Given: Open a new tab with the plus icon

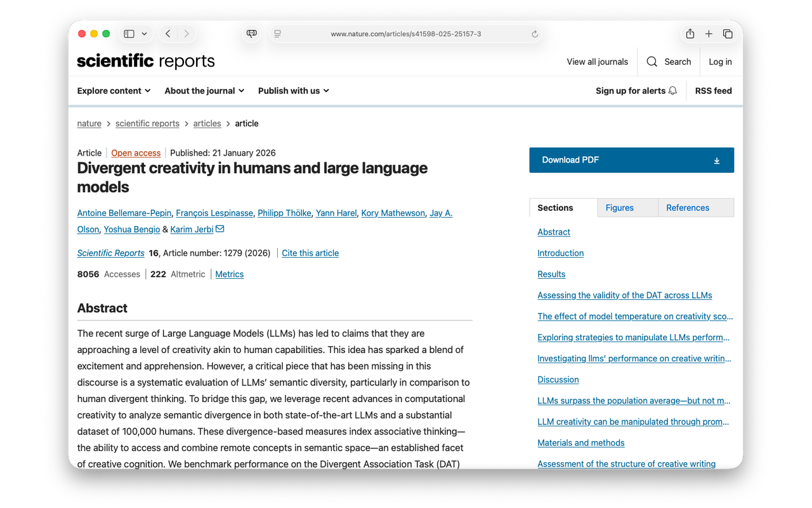Looking at the screenshot, I should click(x=709, y=34).
